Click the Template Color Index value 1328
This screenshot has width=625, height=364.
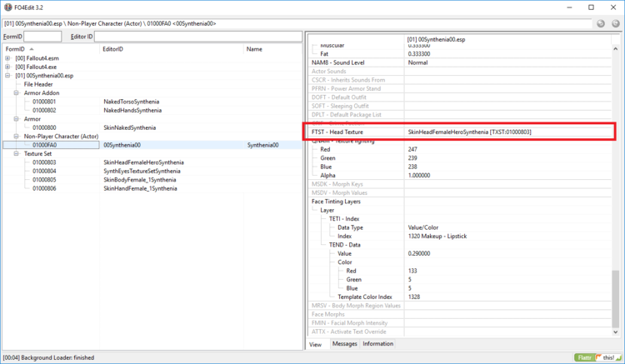click(413, 297)
